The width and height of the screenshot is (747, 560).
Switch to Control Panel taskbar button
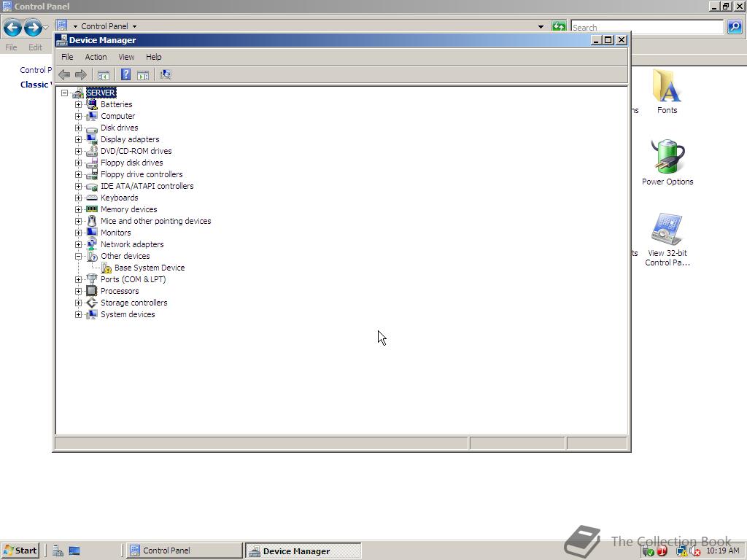tap(185, 551)
